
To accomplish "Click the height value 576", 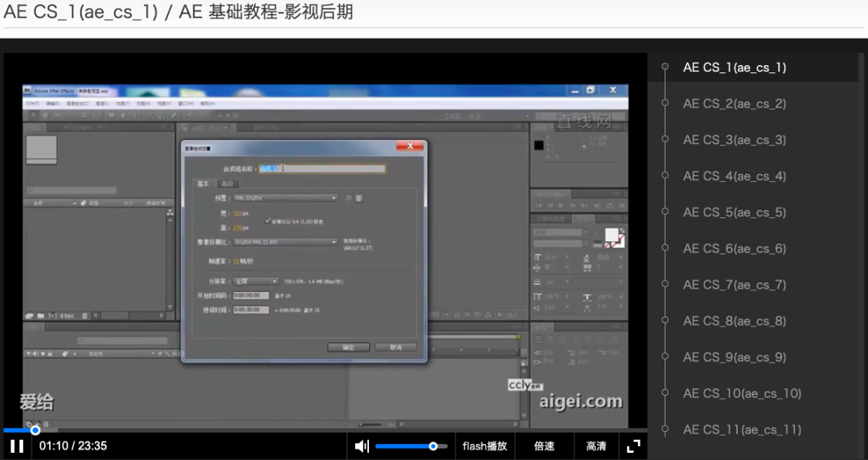I will pos(237,228).
